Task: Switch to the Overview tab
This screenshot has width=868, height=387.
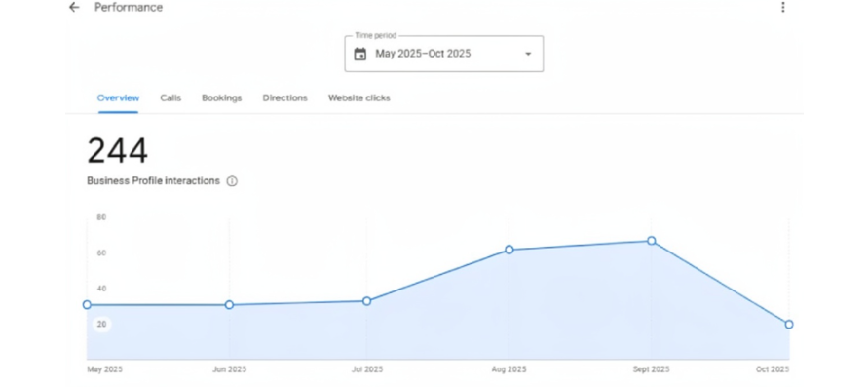Action: pyautogui.click(x=119, y=98)
